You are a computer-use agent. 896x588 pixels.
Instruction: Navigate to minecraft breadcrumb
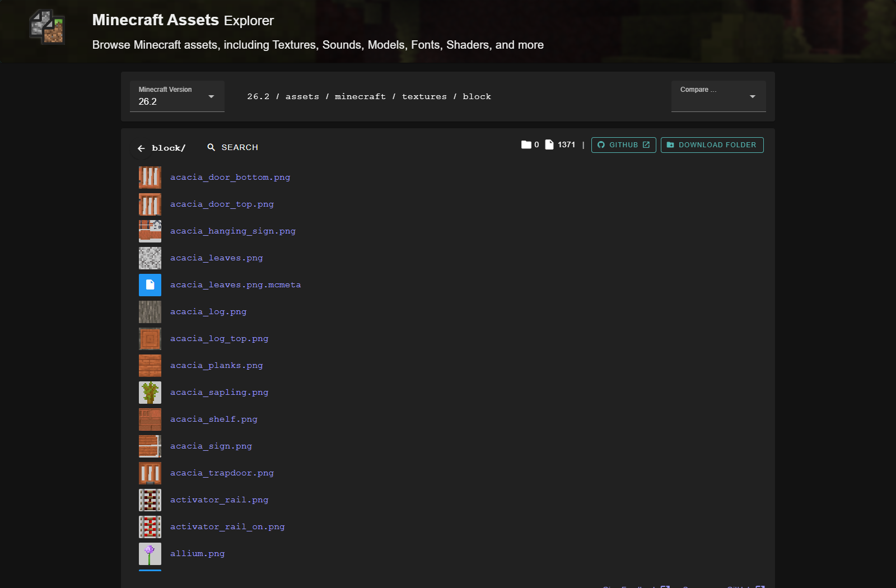pos(360,96)
